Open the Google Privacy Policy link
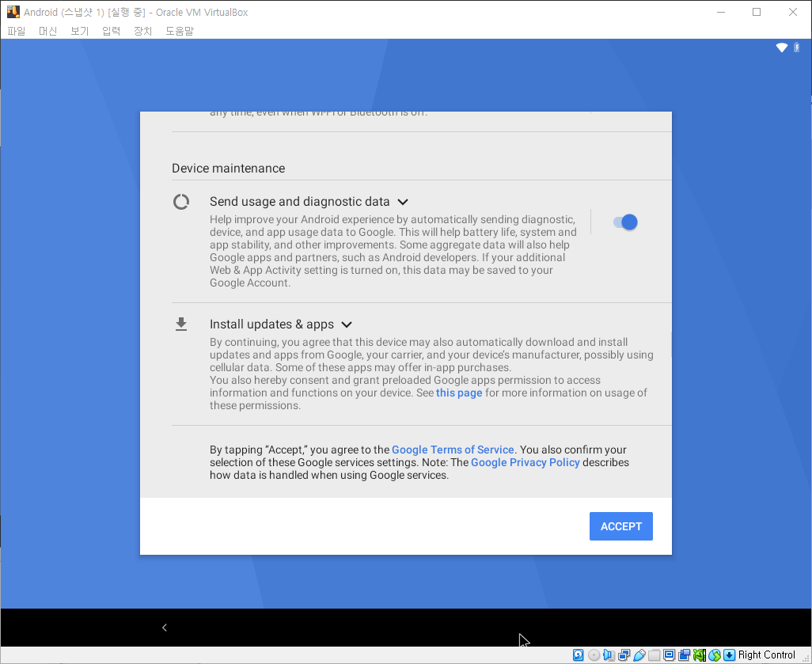 click(525, 462)
